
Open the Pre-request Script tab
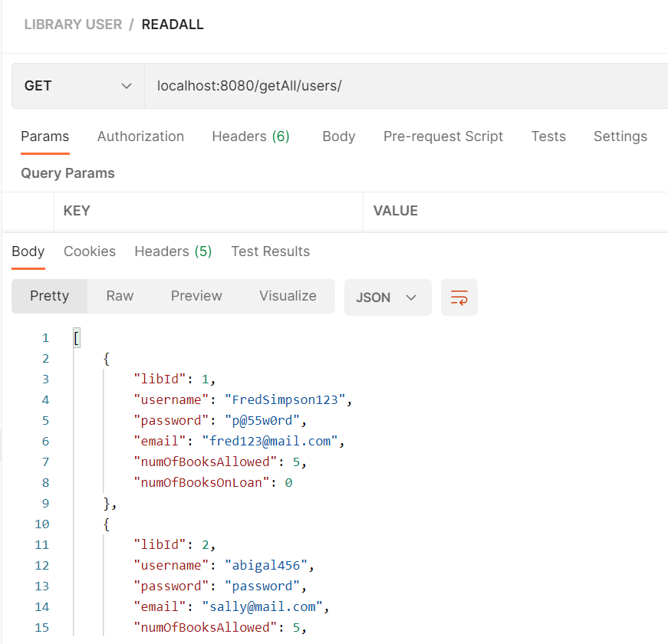[443, 136]
